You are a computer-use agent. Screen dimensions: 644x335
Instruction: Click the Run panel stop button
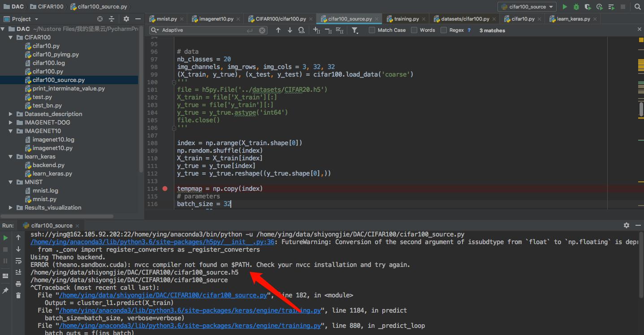[x=6, y=249]
